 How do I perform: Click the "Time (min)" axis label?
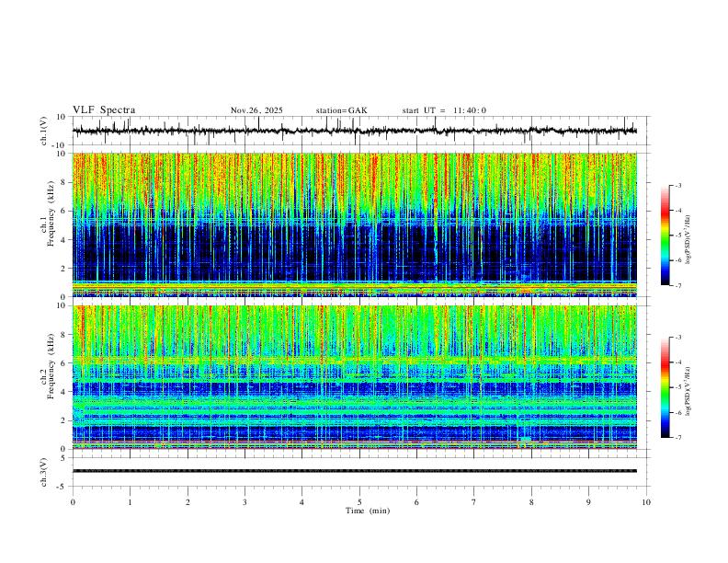point(368,511)
